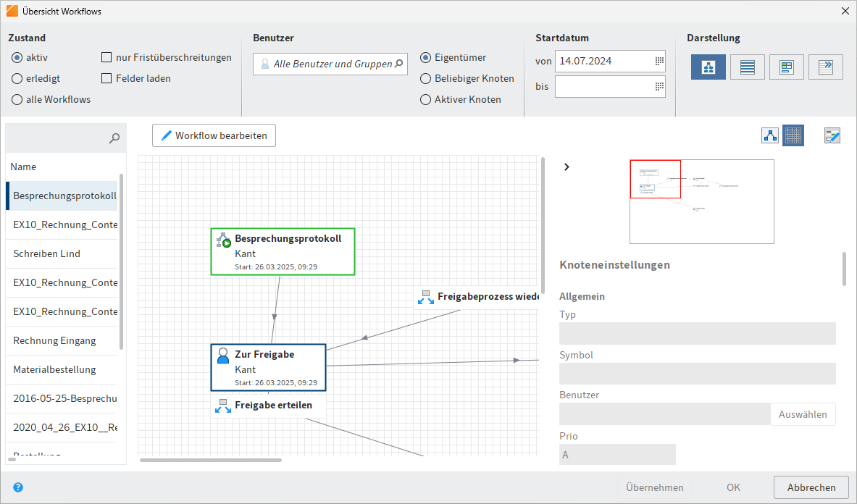Click the blue help icon bottom left
The image size is (857, 504).
point(17,487)
